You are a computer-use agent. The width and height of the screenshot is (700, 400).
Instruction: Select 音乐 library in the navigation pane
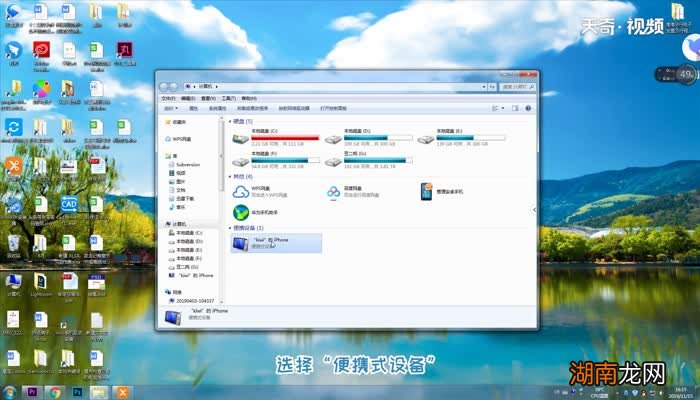(x=177, y=207)
